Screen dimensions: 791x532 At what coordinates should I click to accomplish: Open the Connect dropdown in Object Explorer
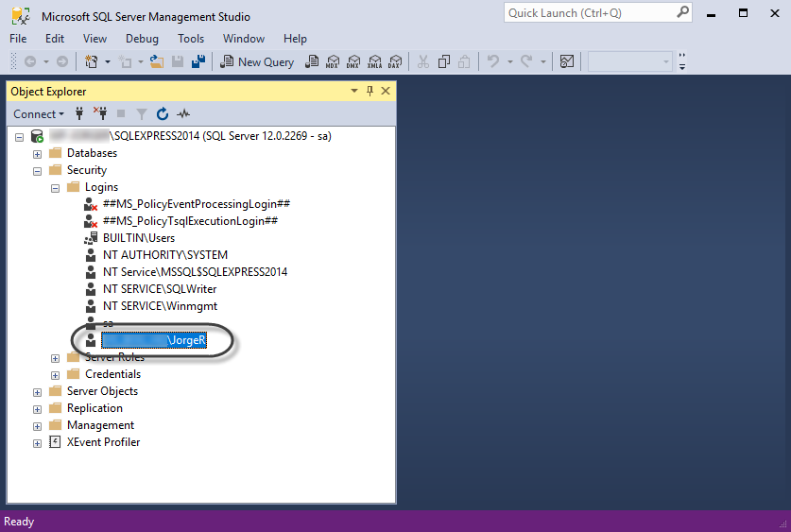click(x=39, y=114)
